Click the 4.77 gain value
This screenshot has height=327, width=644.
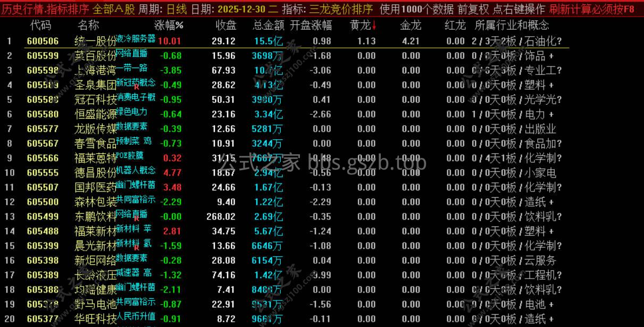coord(172,173)
